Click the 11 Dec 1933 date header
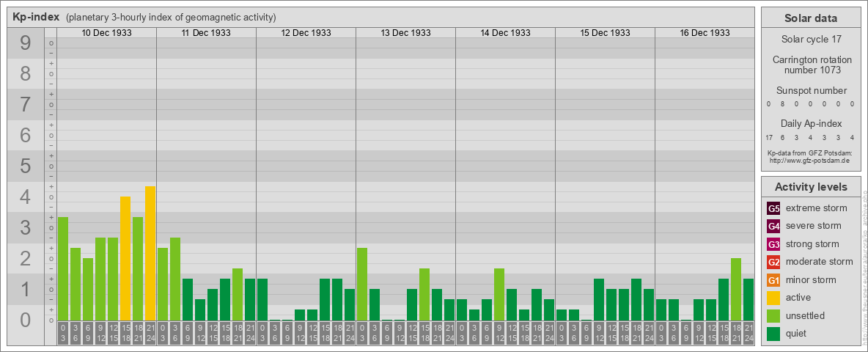 (x=207, y=33)
